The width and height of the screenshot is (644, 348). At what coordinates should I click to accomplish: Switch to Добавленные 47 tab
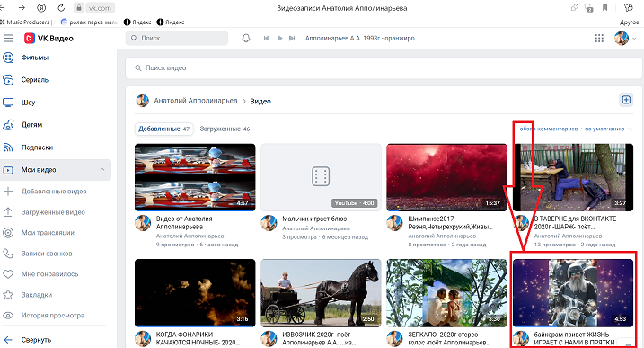(163, 129)
